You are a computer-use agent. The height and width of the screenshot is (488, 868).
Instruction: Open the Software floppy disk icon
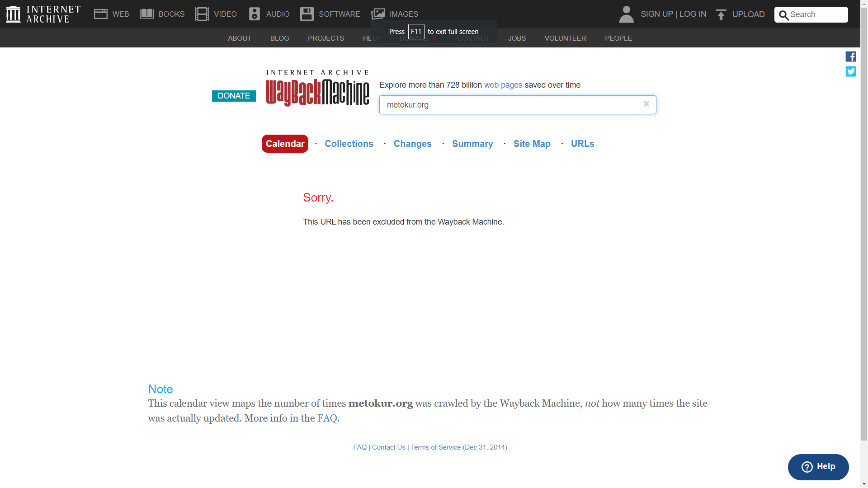pos(307,14)
